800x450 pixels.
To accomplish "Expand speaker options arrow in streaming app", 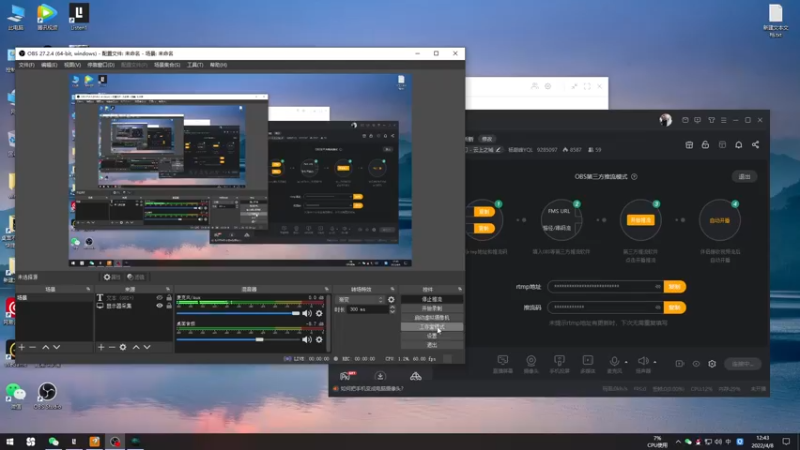I will coord(655,362).
